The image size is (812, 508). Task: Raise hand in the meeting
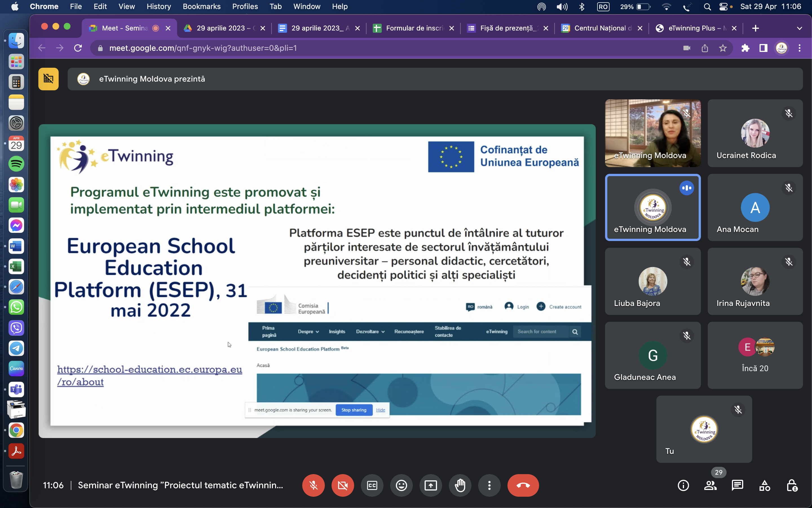[x=460, y=485]
